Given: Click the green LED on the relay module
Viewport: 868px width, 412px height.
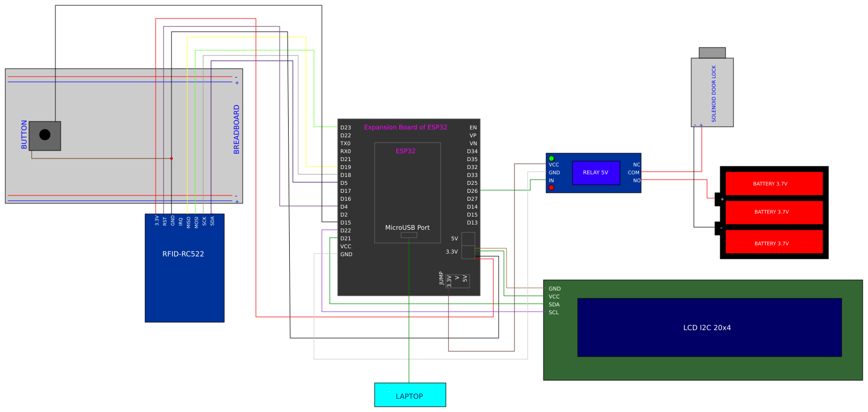Looking at the screenshot, I should coord(551,158).
